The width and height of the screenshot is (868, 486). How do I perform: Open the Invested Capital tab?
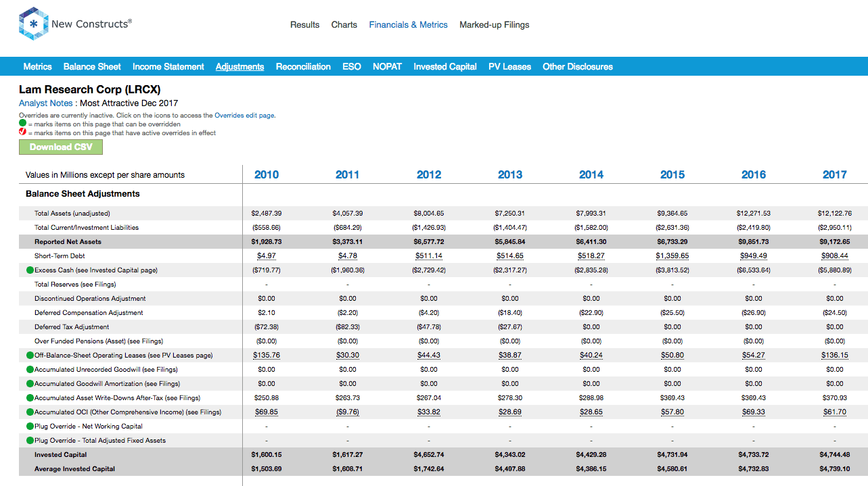[x=445, y=66]
